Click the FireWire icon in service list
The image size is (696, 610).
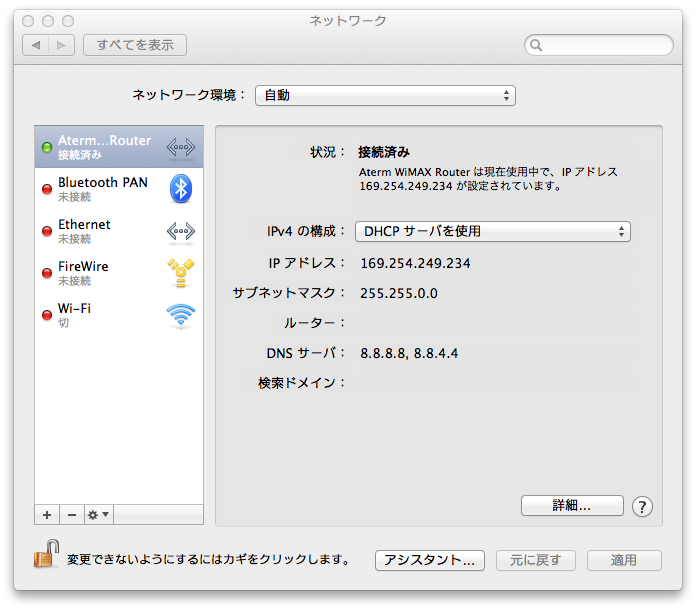point(181,273)
